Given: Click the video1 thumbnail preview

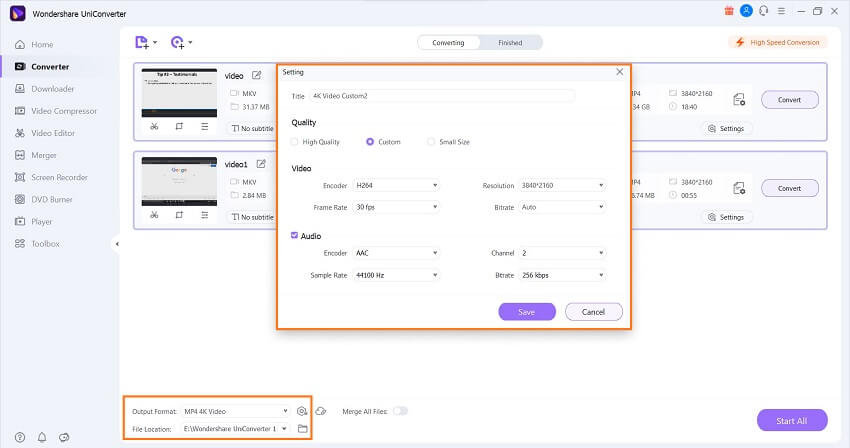Looking at the screenshot, I should (x=179, y=181).
